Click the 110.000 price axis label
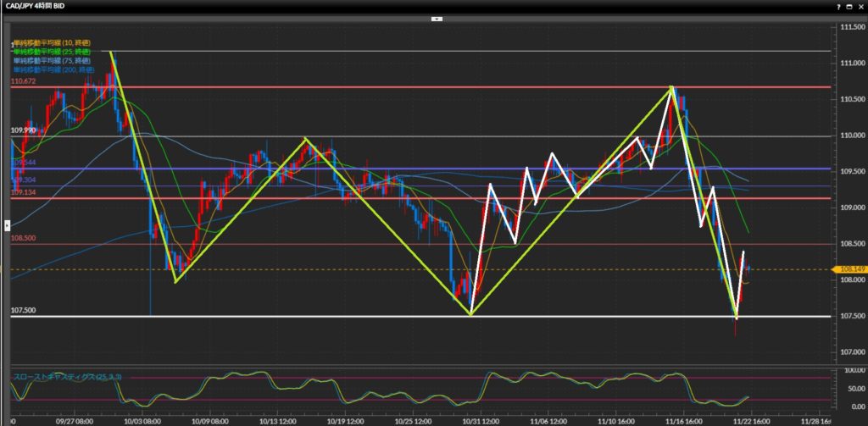The width and height of the screenshot is (868, 426). coord(849,136)
